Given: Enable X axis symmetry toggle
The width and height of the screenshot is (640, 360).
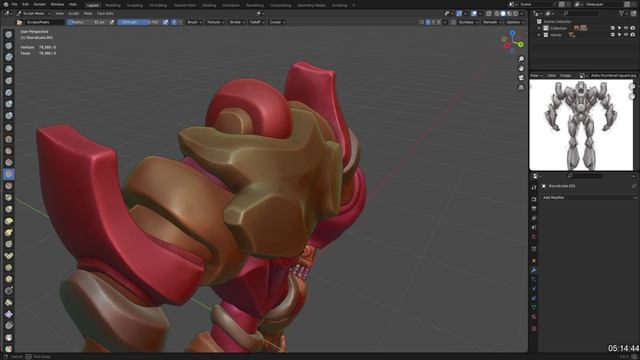Looking at the screenshot, I should [x=428, y=22].
